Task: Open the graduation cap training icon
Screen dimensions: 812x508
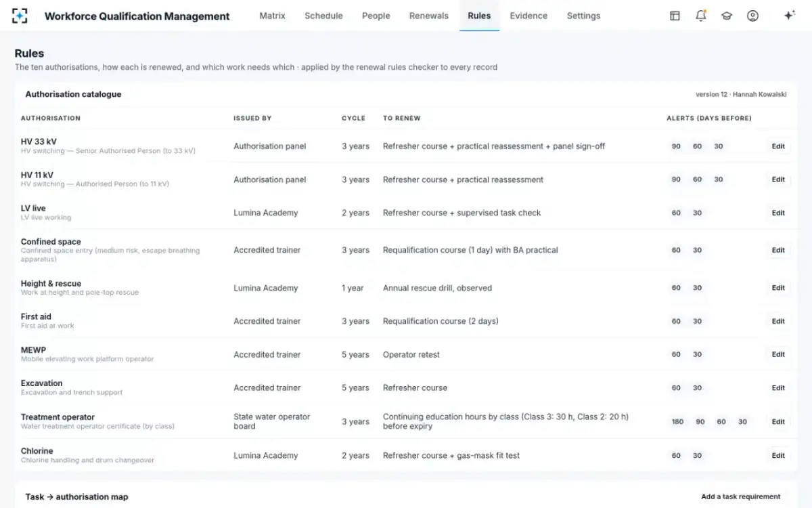Action: (x=727, y=16)
